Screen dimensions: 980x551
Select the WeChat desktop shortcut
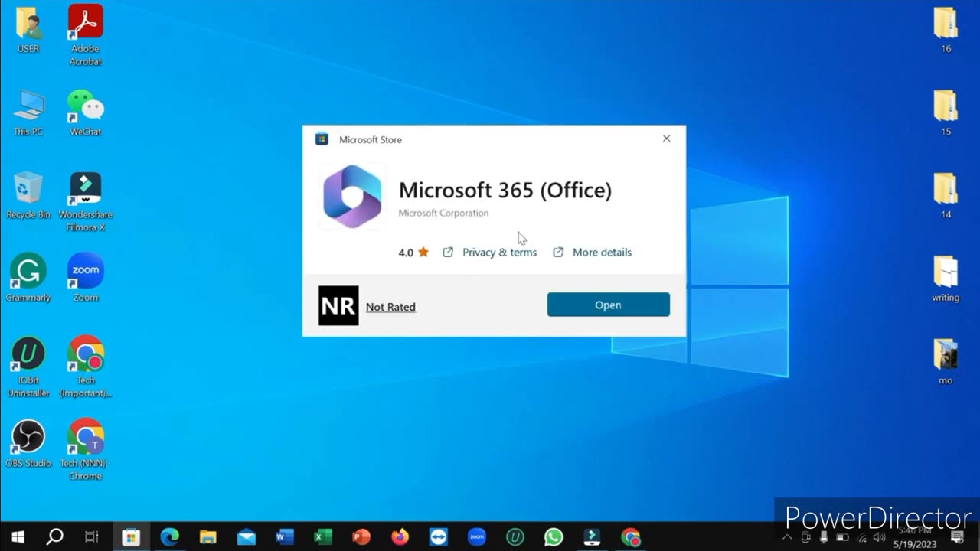[86, 112]
